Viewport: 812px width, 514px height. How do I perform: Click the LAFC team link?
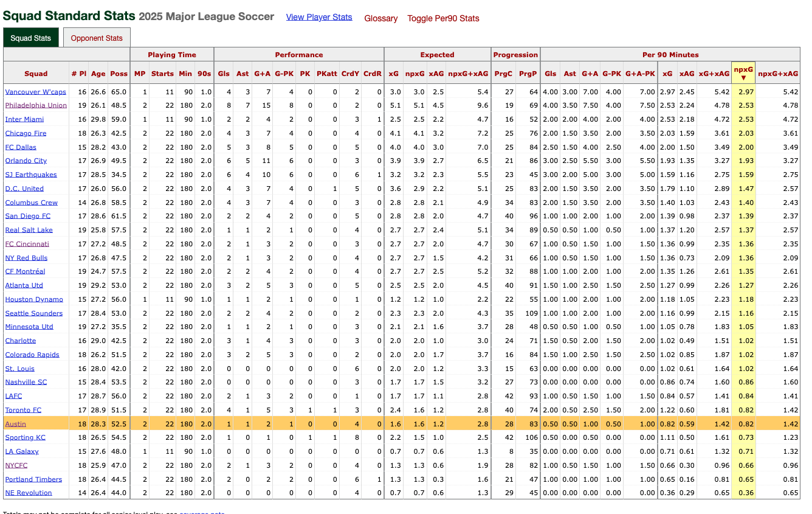pyautogui.click(x=14, y=396)
